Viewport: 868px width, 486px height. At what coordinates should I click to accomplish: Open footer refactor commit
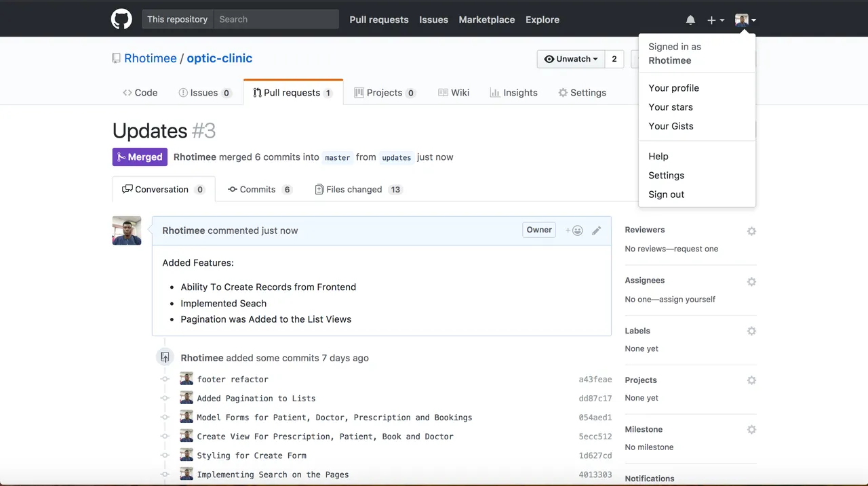233,380
